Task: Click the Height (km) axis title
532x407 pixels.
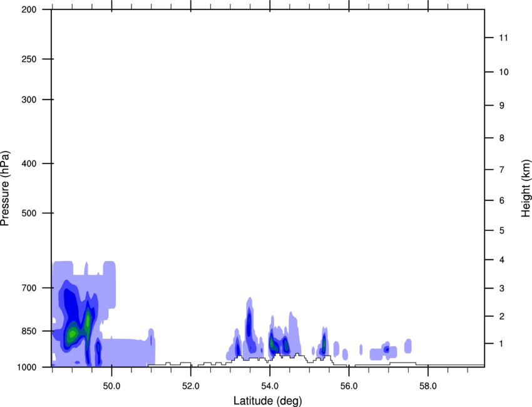Action: [x=526, y=188]
